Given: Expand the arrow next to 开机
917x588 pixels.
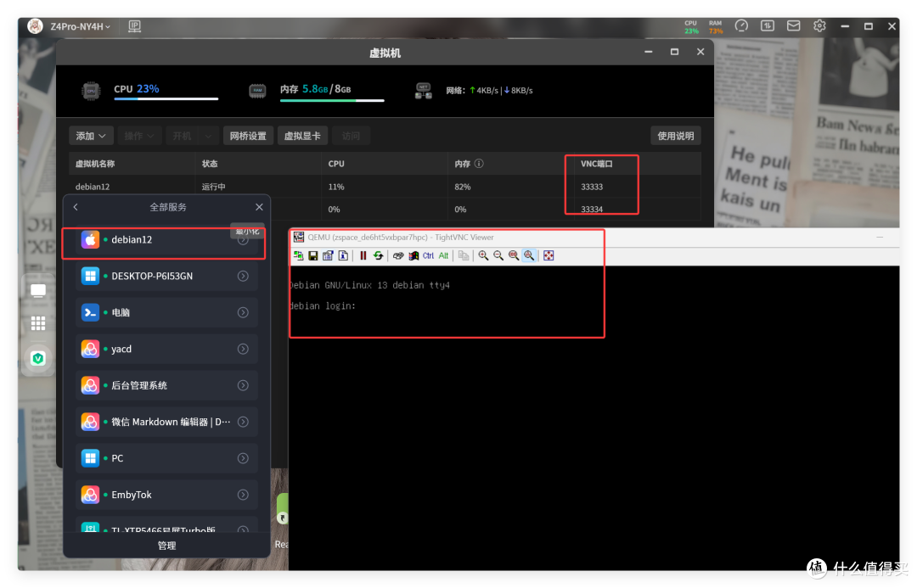Looking at the screenshot, I should coord(208,136).
